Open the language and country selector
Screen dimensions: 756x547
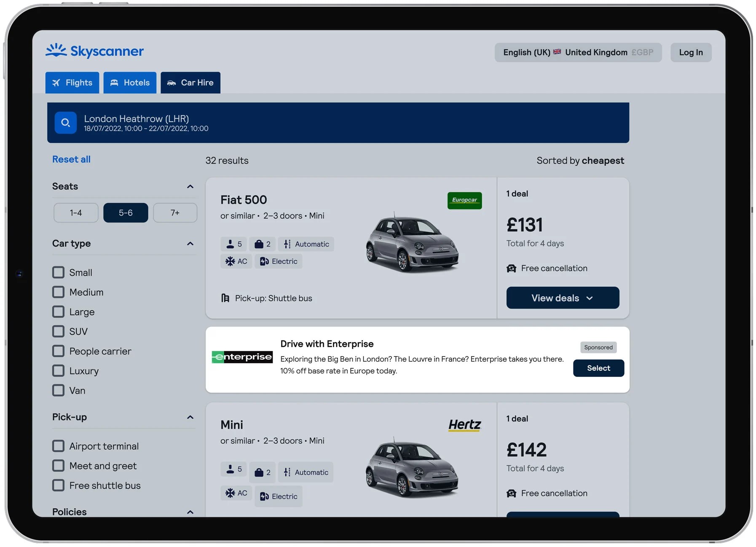[578, 52]
